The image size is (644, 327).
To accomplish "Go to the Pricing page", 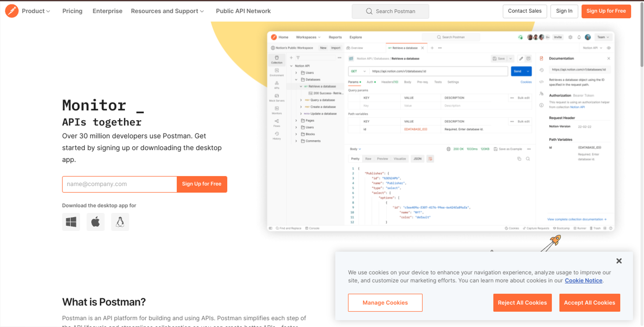I will pos(72,11).
